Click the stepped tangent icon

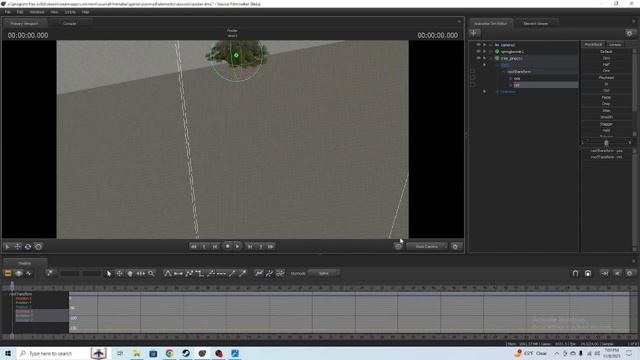point(200,273)
